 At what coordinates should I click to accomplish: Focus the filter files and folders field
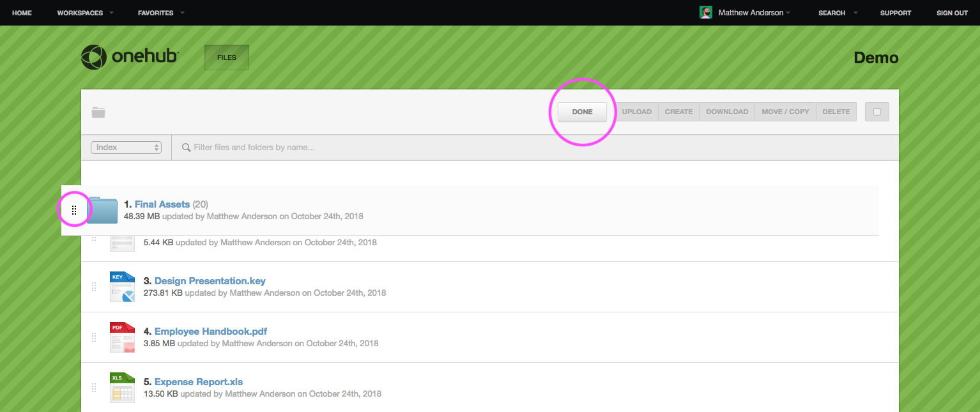(x=537, y=148)
